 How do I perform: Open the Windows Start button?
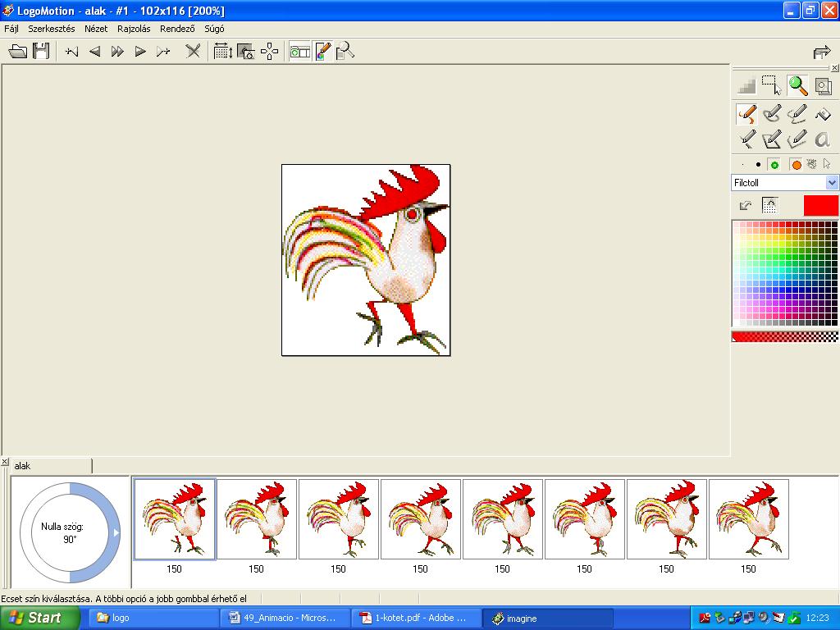pos(39,618)
